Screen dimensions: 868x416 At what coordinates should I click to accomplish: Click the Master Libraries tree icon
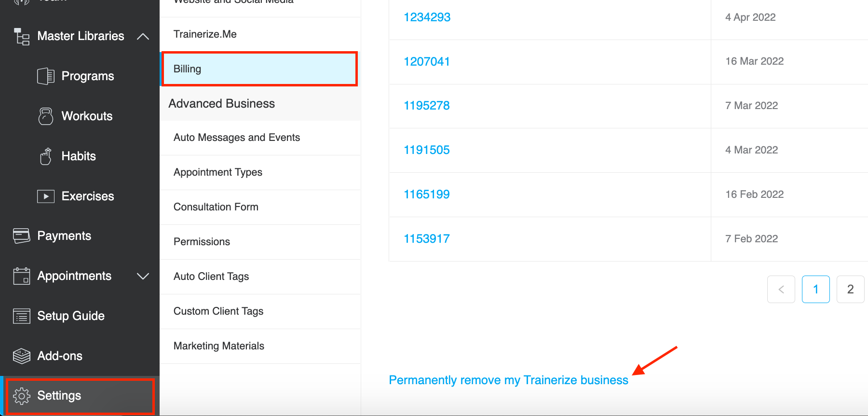(22, 36)
